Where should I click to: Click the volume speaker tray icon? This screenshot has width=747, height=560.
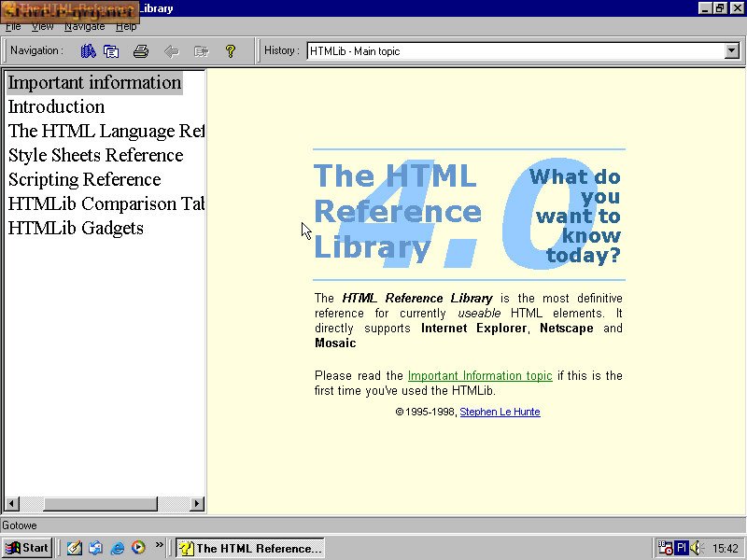[697, 548]
